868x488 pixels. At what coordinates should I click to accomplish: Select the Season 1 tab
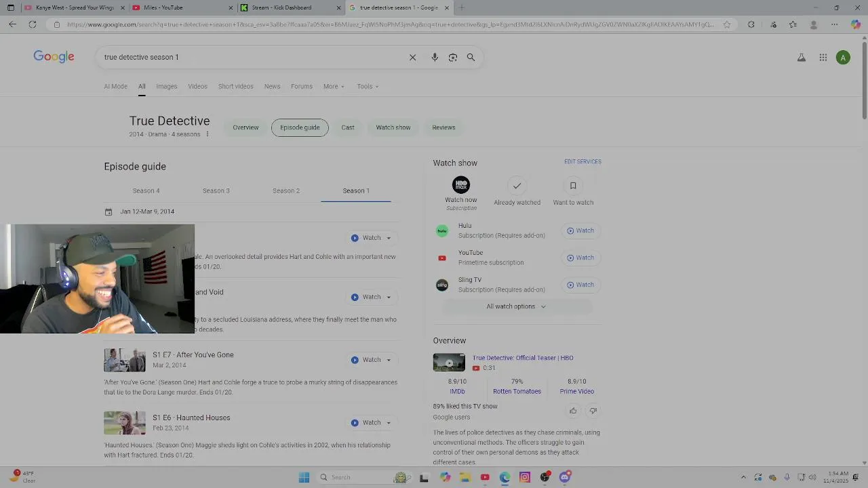point(356,190)
